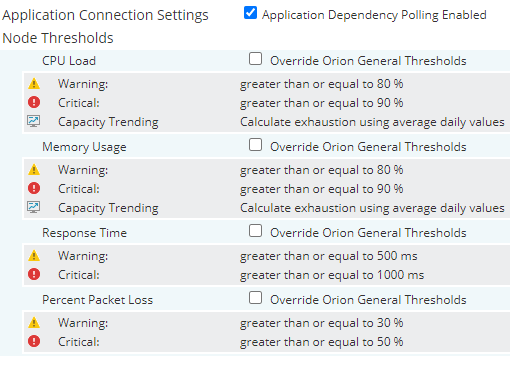Click the CPU Load Capacity Trending chart icon
510x366 pixels.
coord(33,121)
